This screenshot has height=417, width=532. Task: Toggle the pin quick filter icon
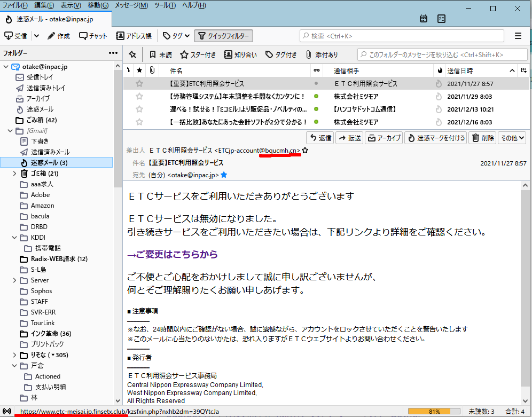[x=132, y=54]
